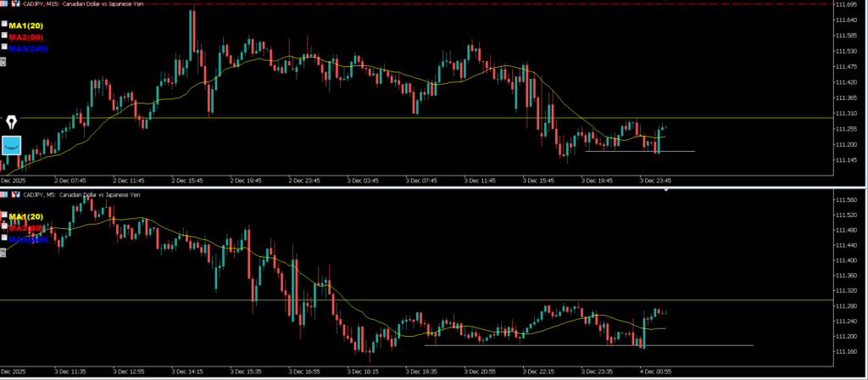Click the grid icon in M5 chart header
868x380 pixels.
point(5,194)
